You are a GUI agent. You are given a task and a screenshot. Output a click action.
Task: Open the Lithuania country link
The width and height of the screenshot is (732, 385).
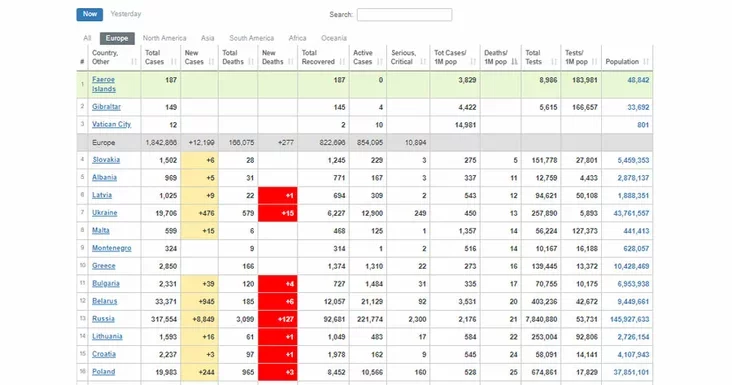pos(107,337)
